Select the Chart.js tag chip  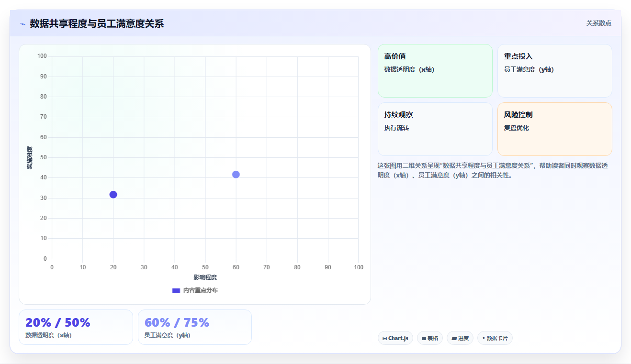pos(395,338)
